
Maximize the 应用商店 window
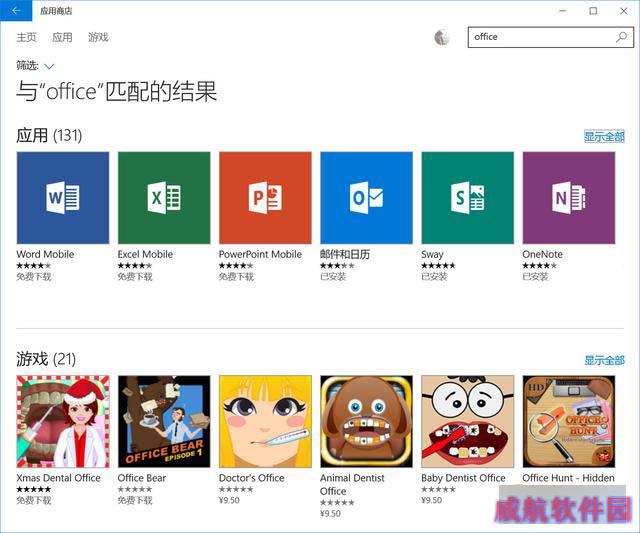pos(593,11)
